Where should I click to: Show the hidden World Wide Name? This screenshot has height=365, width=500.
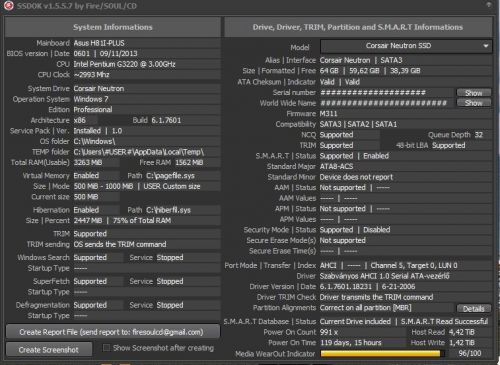click(474, 103)
